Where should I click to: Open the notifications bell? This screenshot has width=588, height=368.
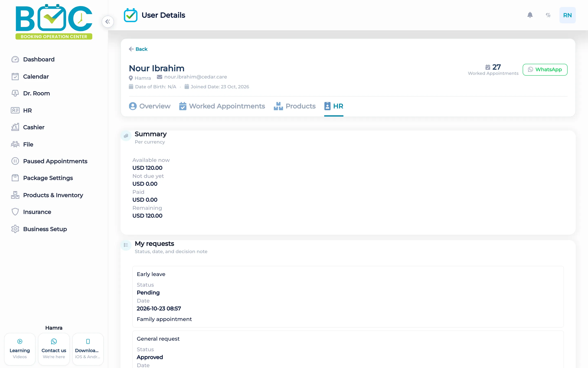530,15
